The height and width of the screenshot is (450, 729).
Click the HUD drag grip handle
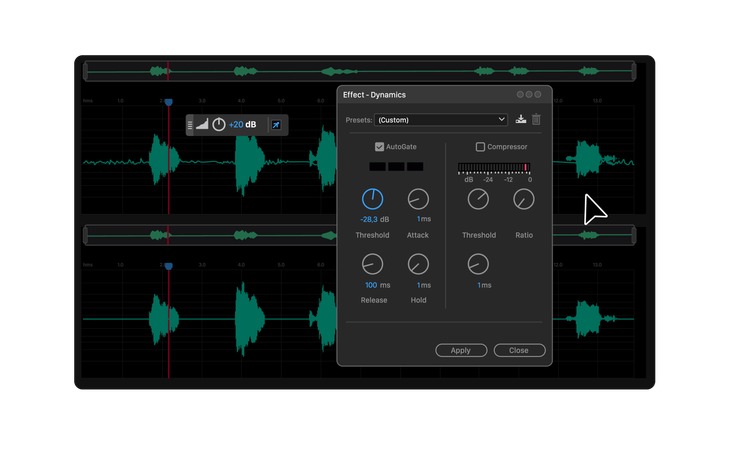click(190, 125)
